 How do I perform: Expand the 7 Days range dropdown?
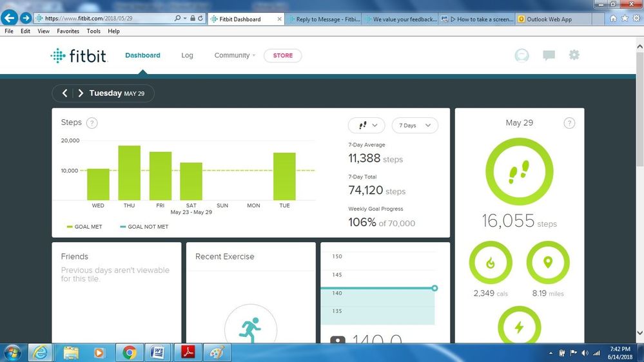click(415, 126)
